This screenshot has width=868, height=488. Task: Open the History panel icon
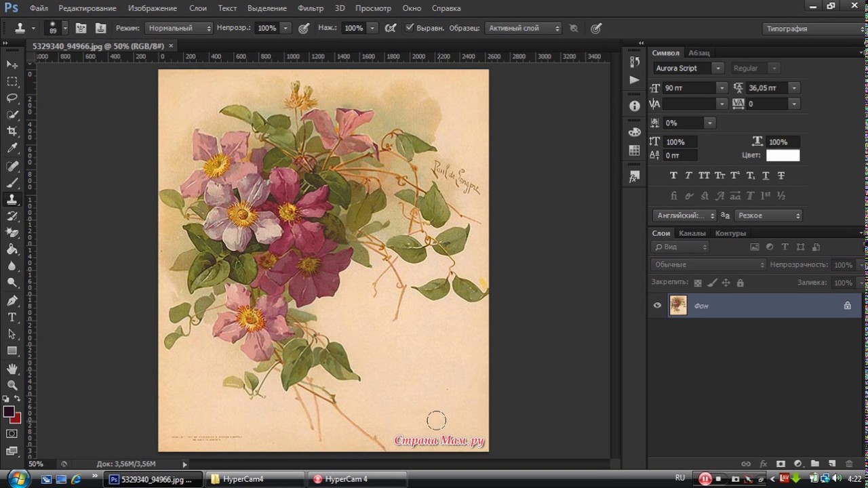click(635, 62)
